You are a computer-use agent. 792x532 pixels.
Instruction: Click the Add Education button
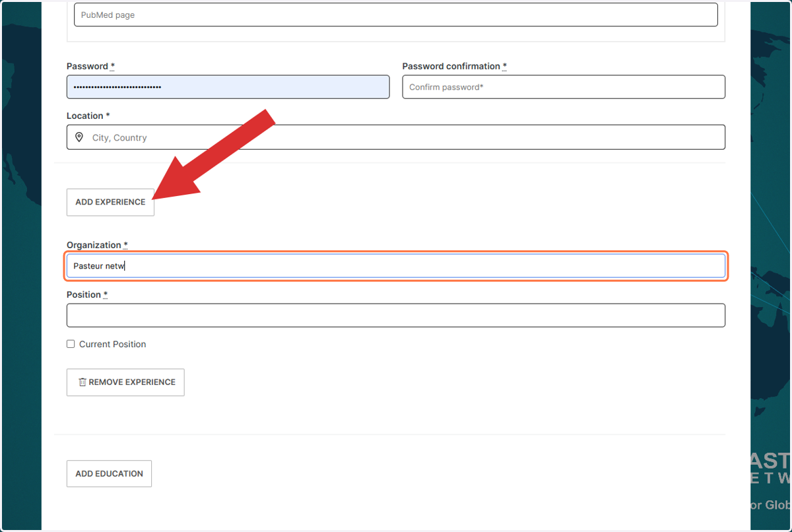[x=109, y=473]
